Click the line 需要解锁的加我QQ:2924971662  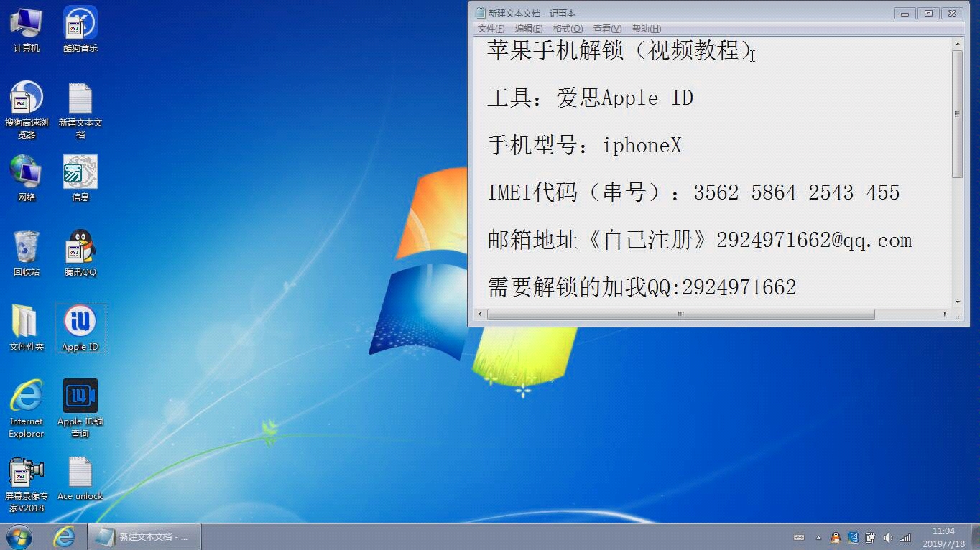[x=642, y=287]
